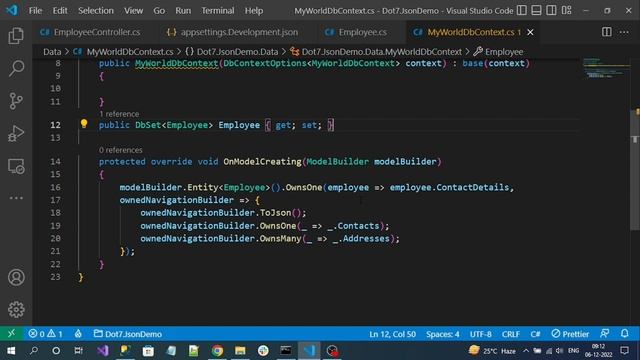Open the Explorer view in activity bar
This screenshot has width=640, height=360.
click(16, 36)
